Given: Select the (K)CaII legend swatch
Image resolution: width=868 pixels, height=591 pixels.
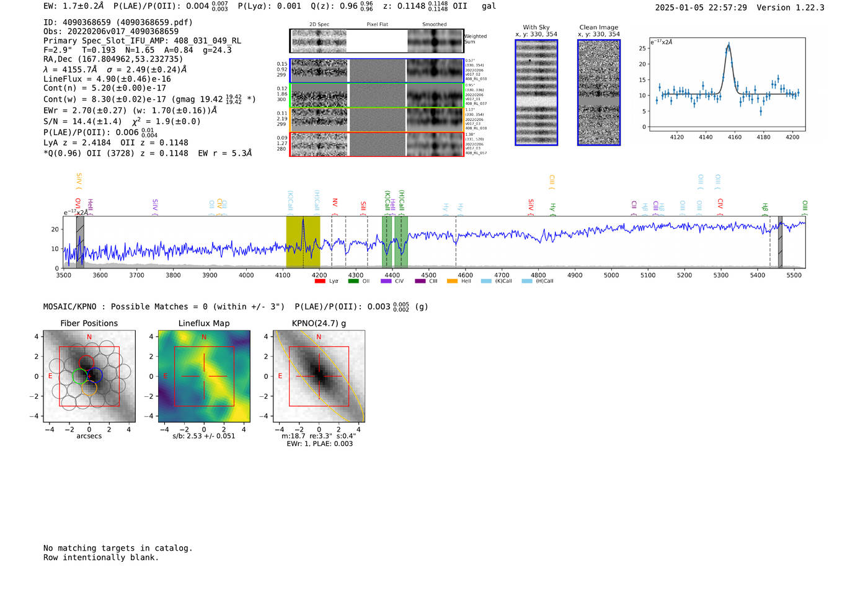Looking at the screenshot, I should pos(486,282).
